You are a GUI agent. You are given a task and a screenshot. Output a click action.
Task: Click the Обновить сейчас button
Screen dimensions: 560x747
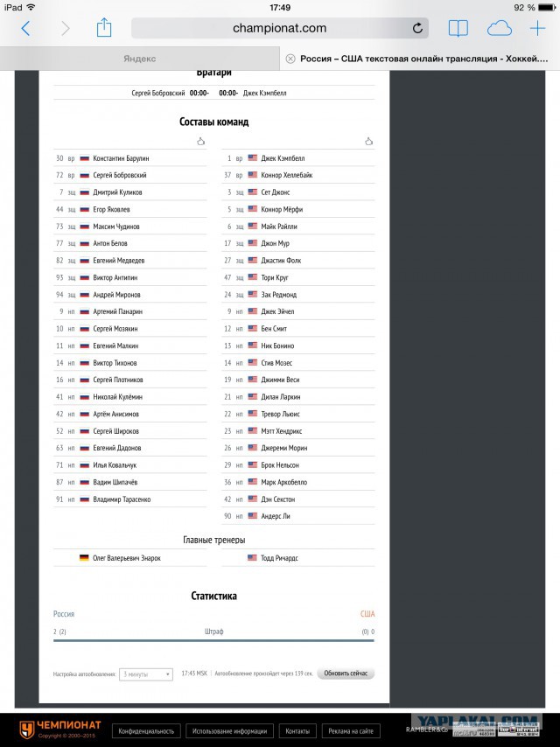point(346,674)
